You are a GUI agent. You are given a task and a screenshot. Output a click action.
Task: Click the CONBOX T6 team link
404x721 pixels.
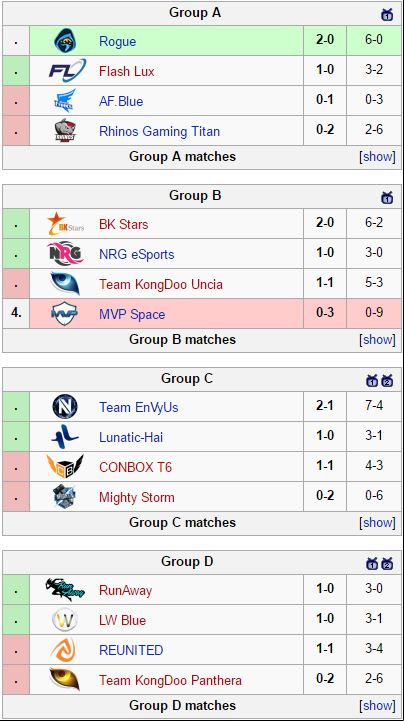(136, 467)
